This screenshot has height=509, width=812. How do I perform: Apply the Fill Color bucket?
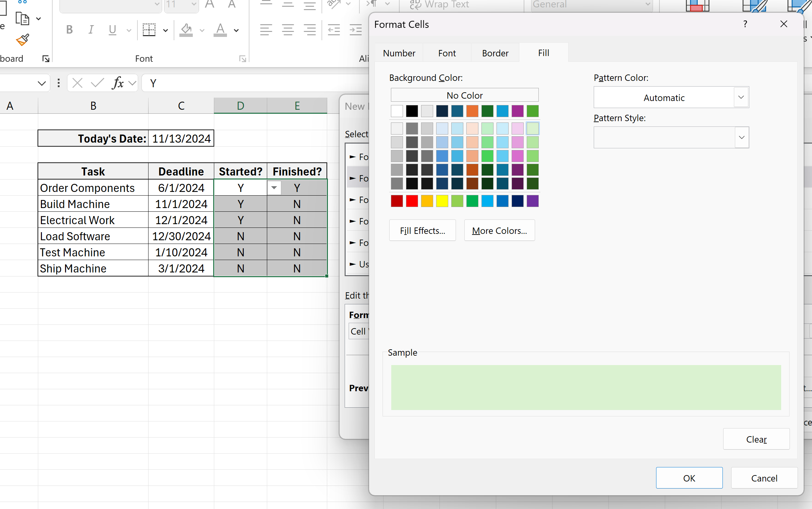click(186, 30)
